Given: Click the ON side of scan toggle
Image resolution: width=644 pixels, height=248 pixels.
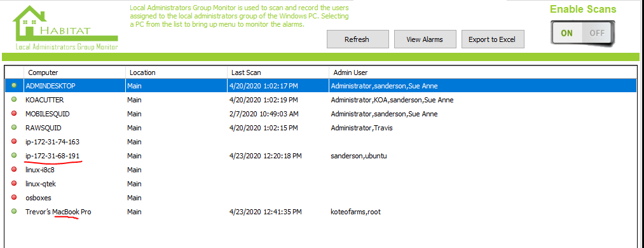Looking at the screenshot, I should (x=567, y=33).
